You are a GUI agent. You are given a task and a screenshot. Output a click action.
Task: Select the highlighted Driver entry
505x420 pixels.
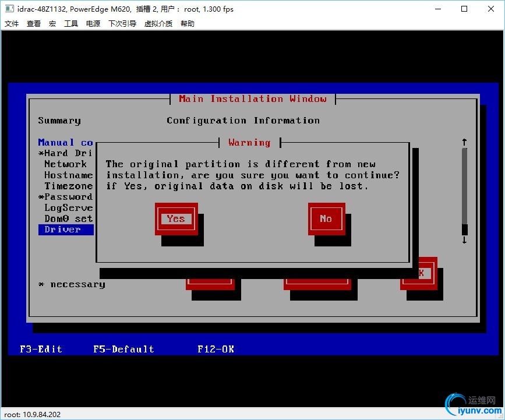[x=66, y=230]
